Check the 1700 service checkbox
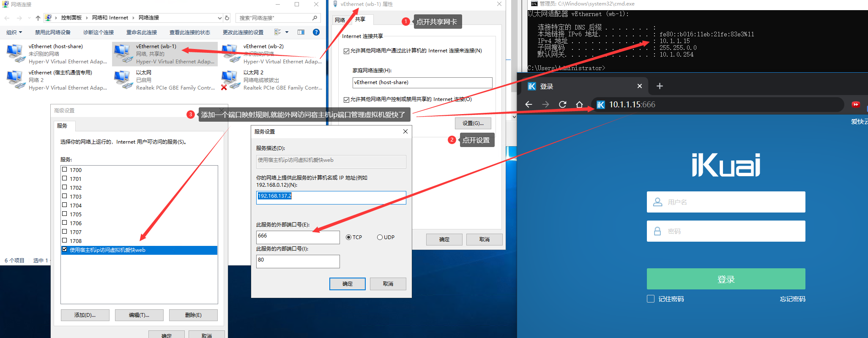Screen dimensions: 868x338 tap(65, 169)
